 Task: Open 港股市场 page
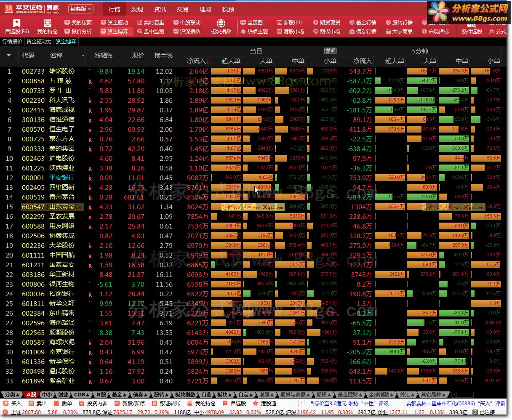(x=291, y=31)
